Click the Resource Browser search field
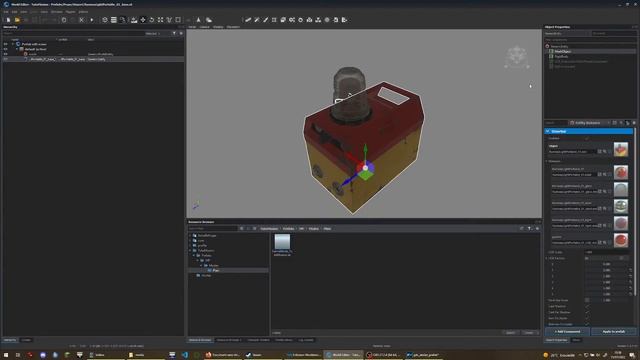640x360 pixels. 212,229
